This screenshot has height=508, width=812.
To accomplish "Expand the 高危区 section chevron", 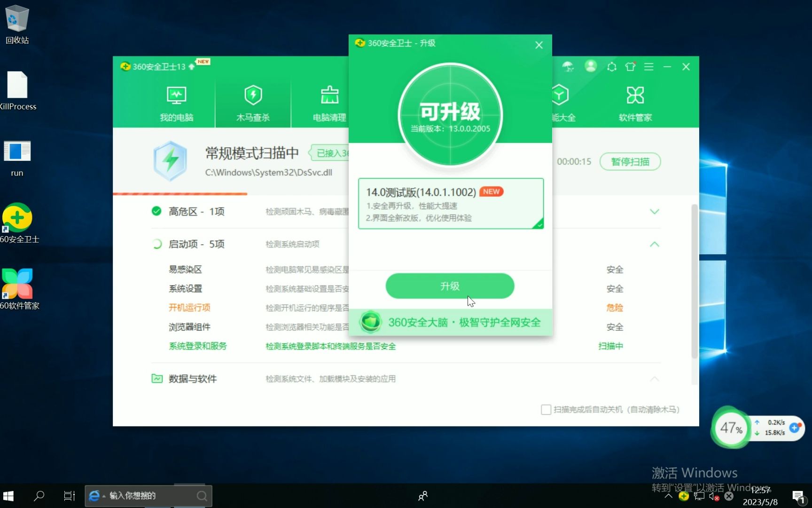I will [x=655, y=212].
